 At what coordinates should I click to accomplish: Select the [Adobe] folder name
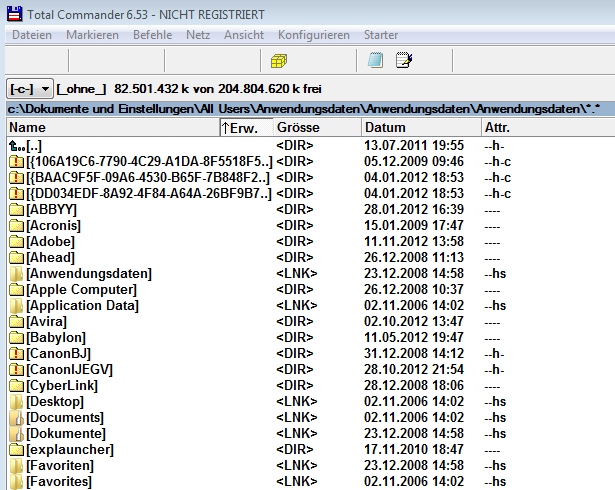50,242
